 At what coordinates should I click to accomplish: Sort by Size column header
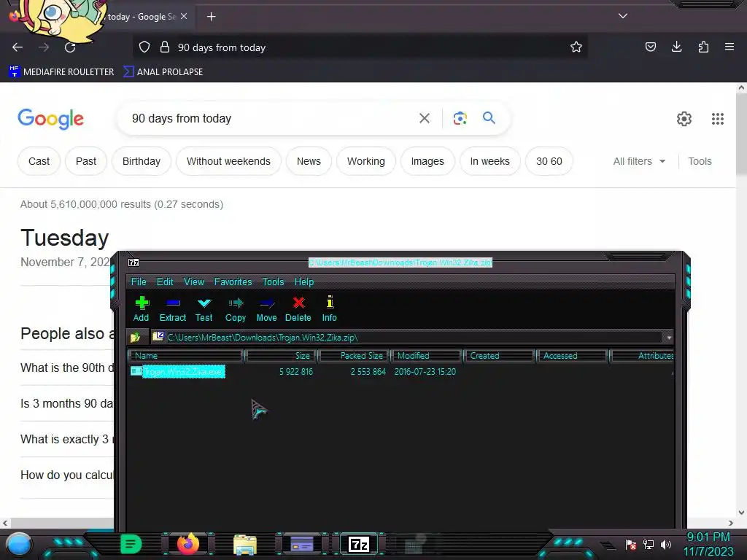coord(281,356)
